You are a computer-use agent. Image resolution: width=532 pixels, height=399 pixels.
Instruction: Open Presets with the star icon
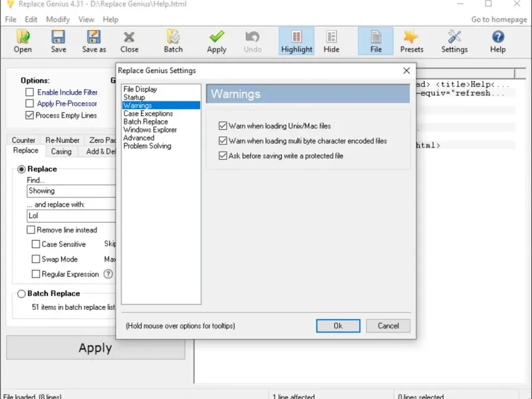pyautogui.click(x=412, y=41)
